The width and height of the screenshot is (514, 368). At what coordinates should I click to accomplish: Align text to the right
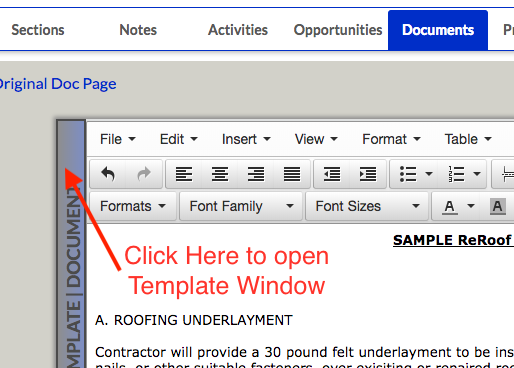(x=256, y=174)
